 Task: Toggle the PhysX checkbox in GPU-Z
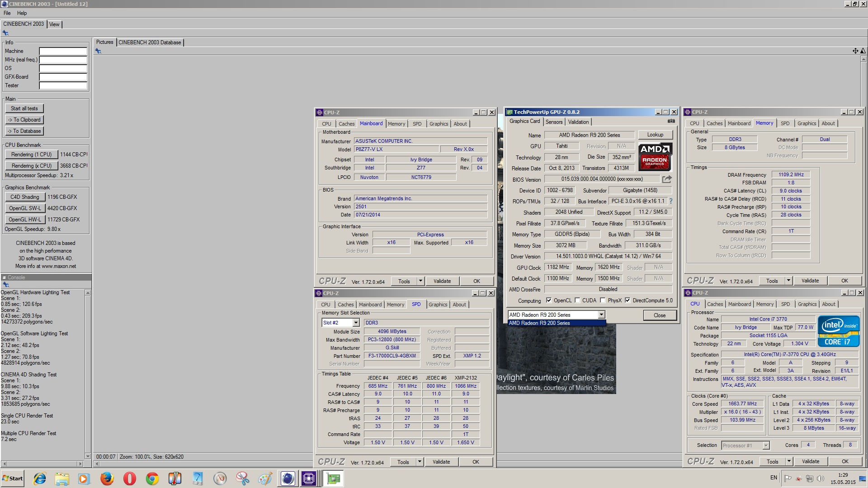point(603,300)
